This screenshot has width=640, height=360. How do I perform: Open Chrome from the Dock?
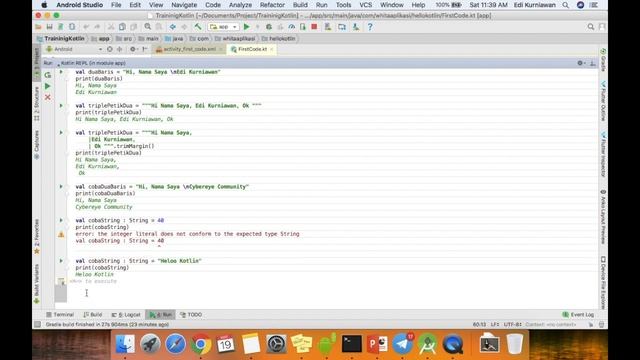[200, 344]
